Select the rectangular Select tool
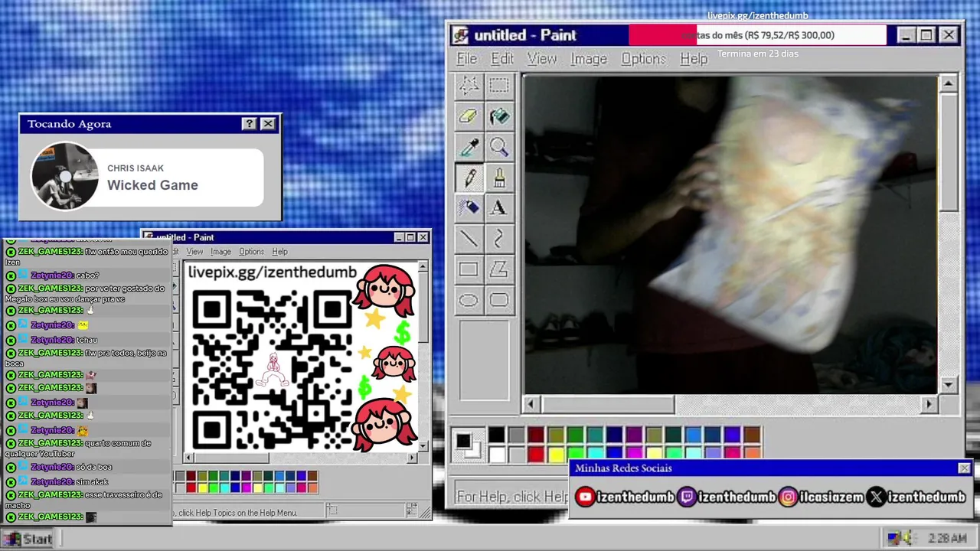980x551 pixels. pyautogui.click(x=499, y=86)
